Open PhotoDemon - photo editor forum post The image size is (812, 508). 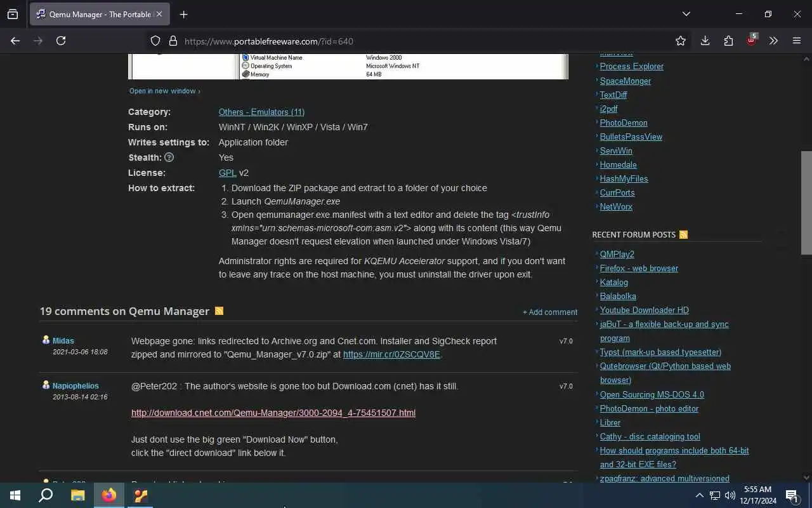pos(649,408)
